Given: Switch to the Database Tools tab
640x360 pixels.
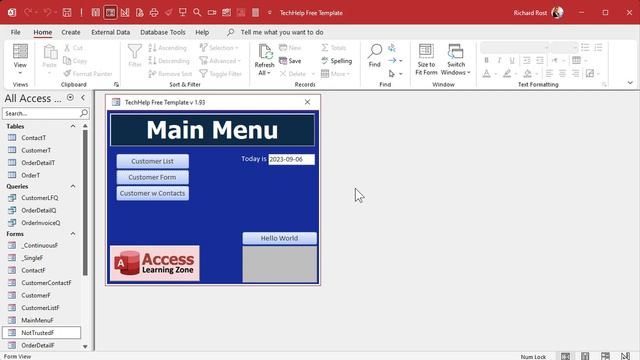Looking at the screenshot, I should point(162,32).
